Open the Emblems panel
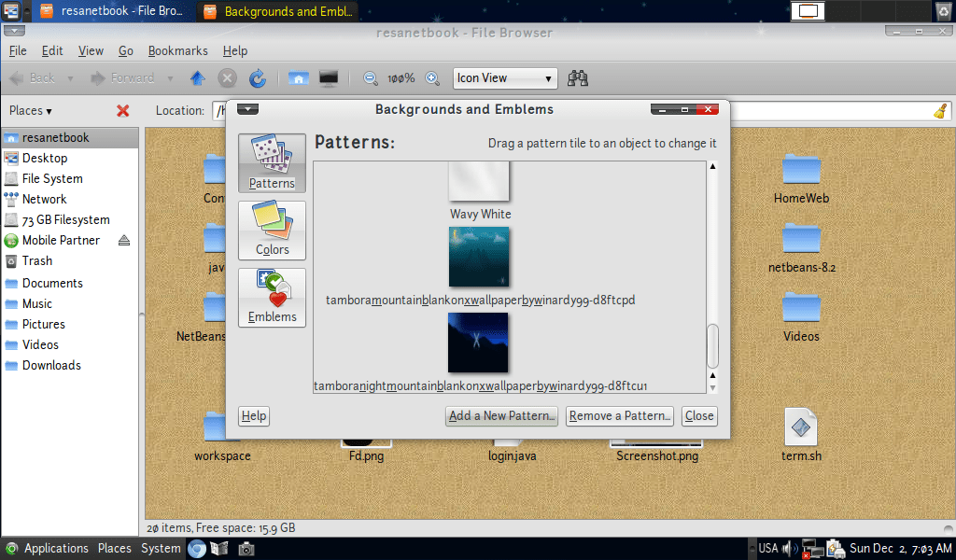Image resolution: width=956 pixels, height=560 pixels. 271,297
